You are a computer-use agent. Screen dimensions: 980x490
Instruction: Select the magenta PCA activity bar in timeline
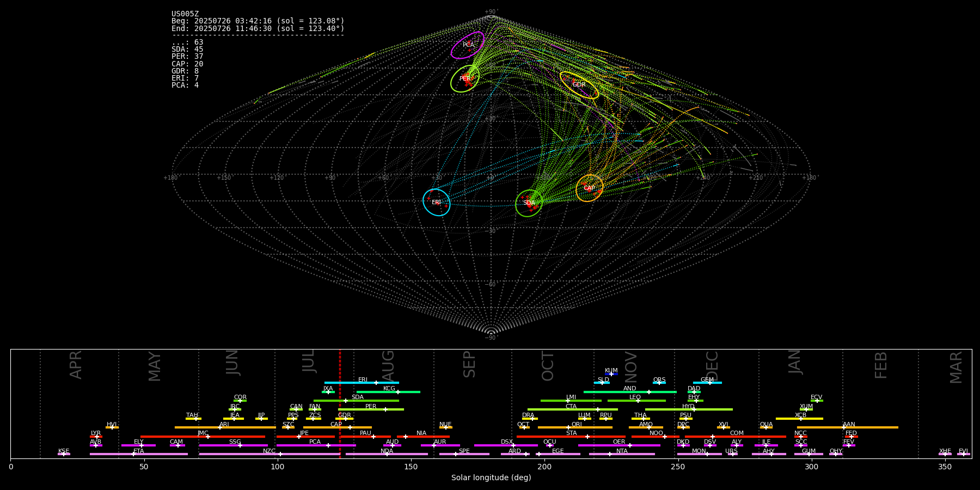(316, 445)
